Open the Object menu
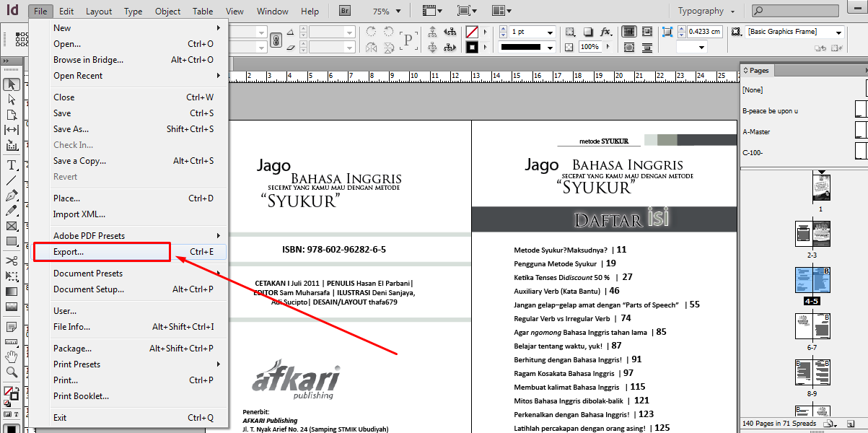 tap(168, 12)
